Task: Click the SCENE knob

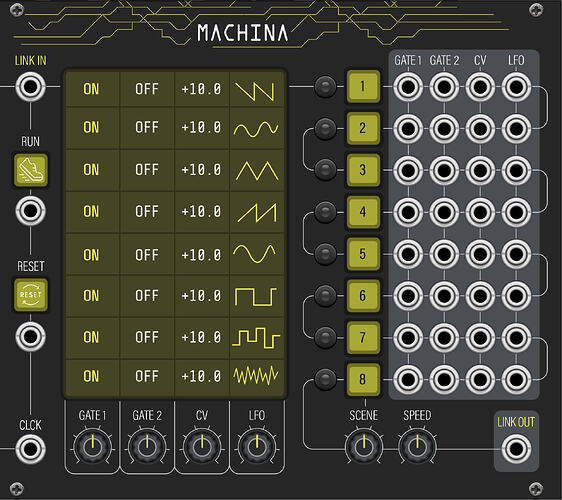Action: coord(363,447)
